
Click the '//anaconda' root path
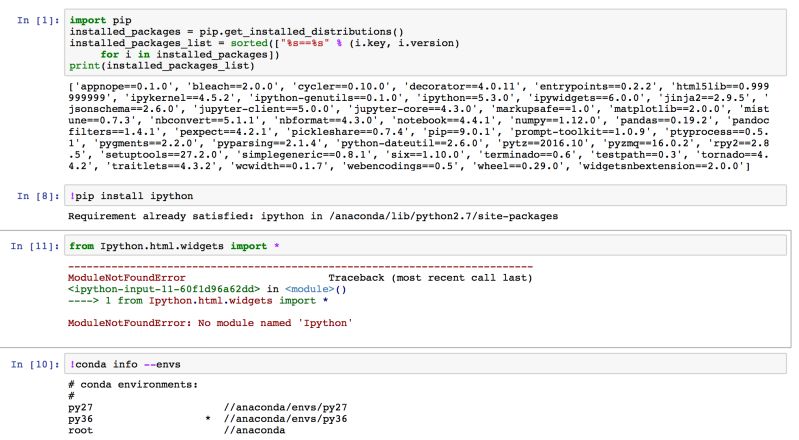coord(254,430)
